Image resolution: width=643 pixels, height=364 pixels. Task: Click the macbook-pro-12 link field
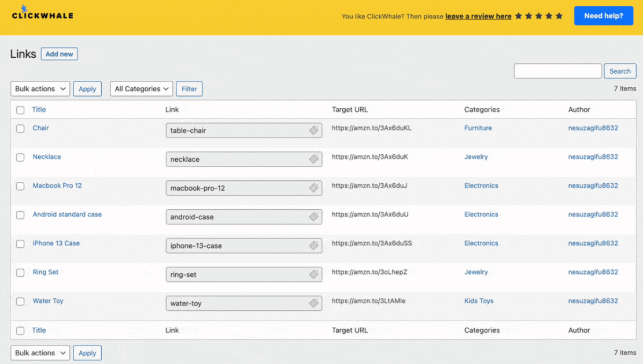click(244, 188)
